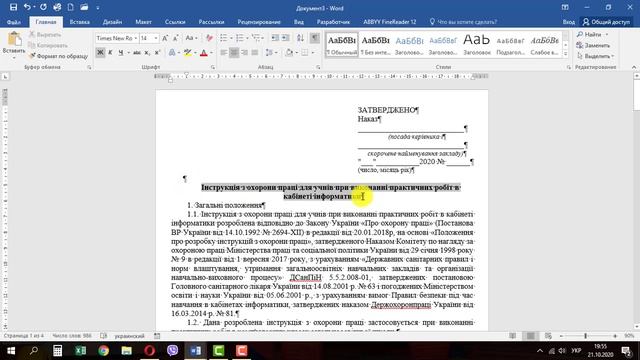Click the Что вы хотите сделать search box
640x360 pixels.
pos(463,22)
